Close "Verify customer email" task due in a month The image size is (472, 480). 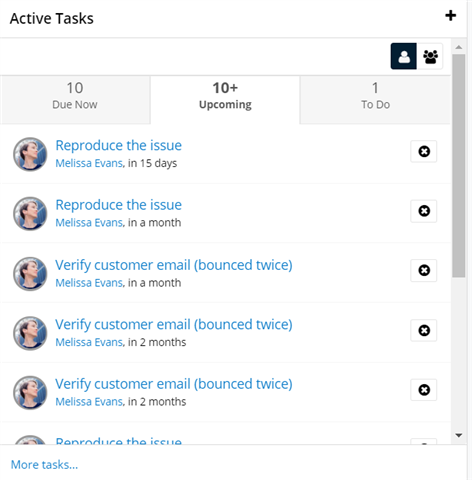[x=424, y=270]
